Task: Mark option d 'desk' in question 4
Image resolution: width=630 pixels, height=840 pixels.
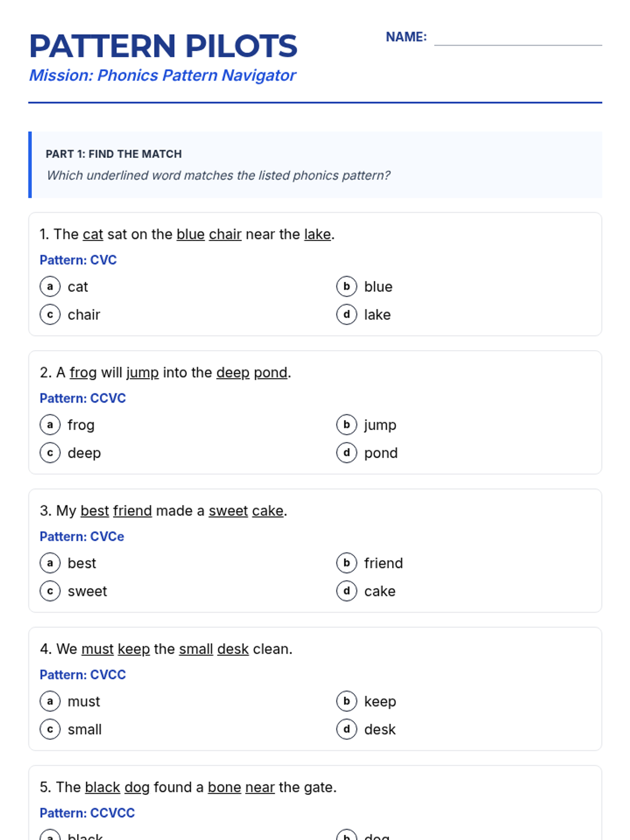Action: click(346, 729)
